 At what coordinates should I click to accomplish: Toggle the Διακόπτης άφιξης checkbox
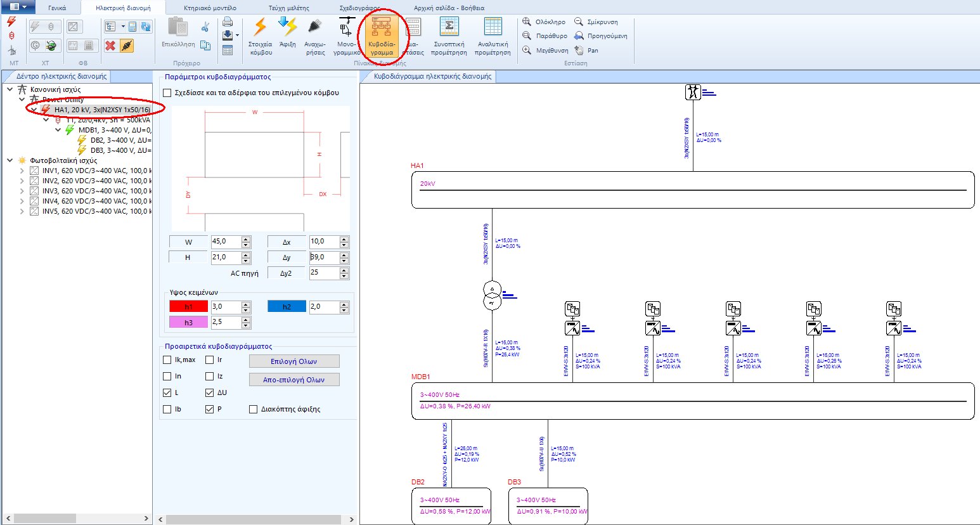tap(254, 410)
